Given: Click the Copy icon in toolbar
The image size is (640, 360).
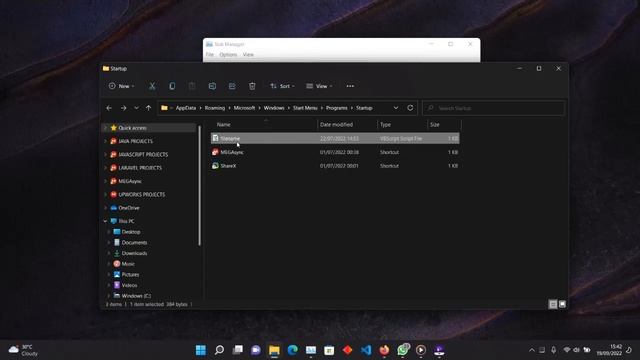Looking at the screenshot, I should 172,86.
